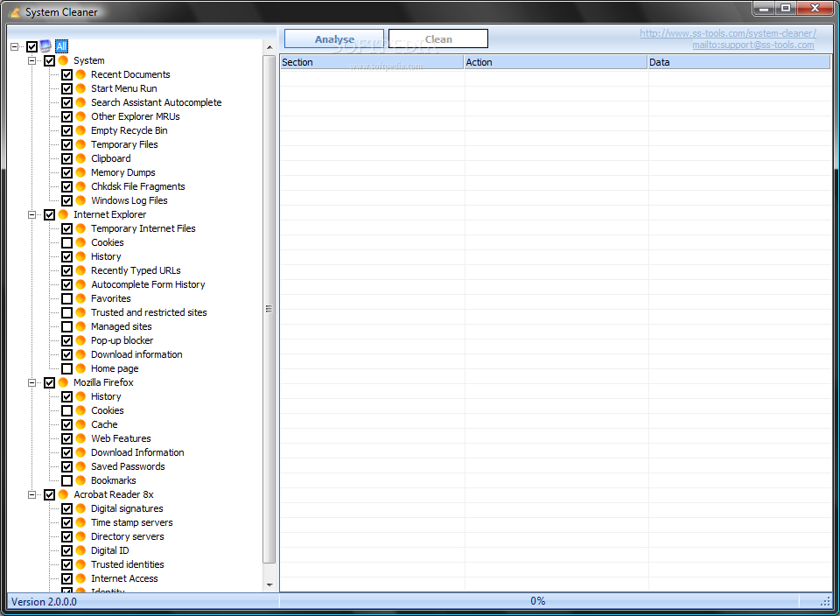This screenshot has height=616, width=840.
Task: Enable the Internet Explorer Cookies checkbox
Action: click(x=67, y=242)
